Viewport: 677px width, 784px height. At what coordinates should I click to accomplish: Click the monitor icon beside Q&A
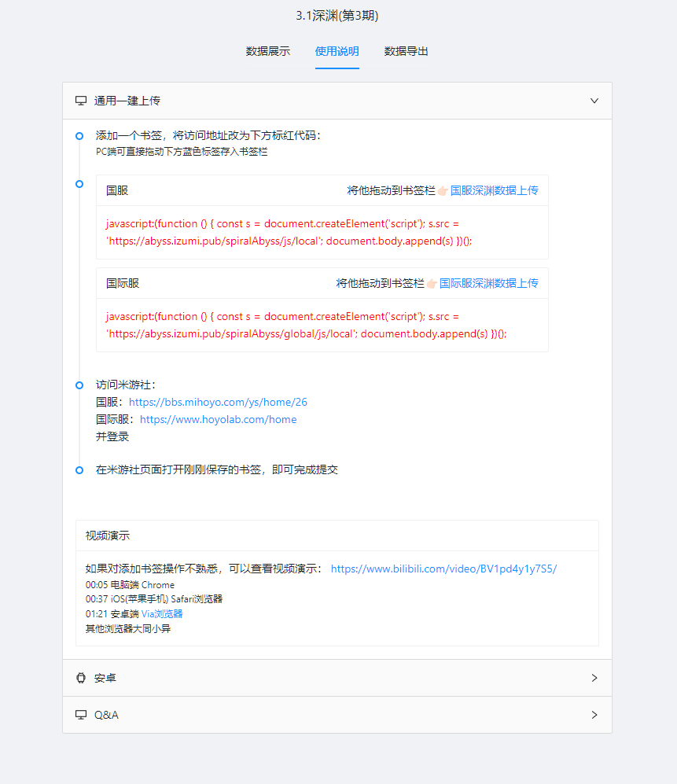(x=81, y=715)
